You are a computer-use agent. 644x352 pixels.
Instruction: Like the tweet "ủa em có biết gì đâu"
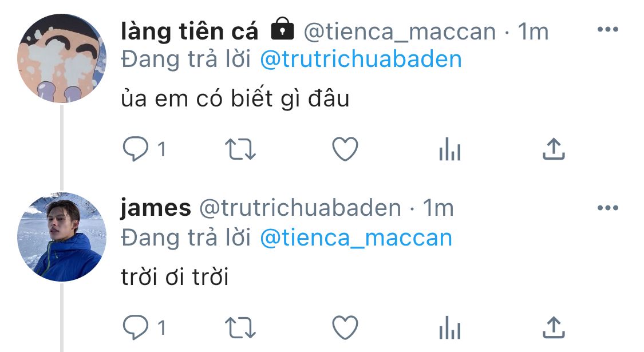[345, 150]
